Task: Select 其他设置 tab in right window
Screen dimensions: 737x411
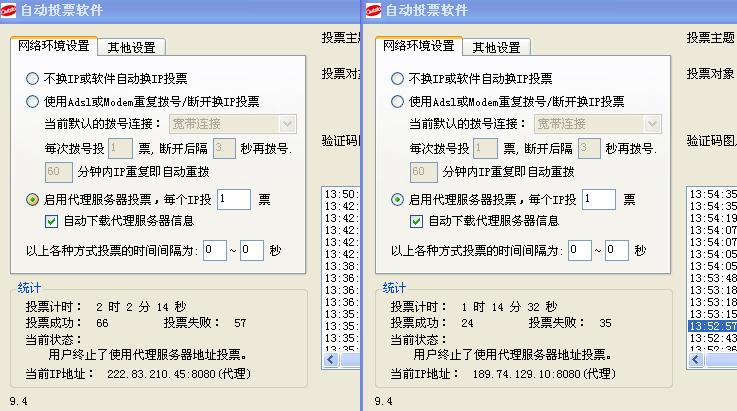Action: coord(495,47)
